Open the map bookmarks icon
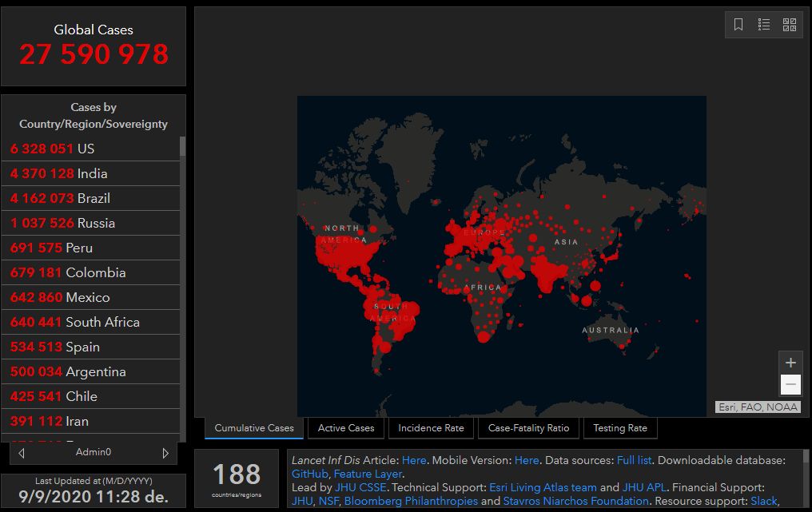The image size is (812, 512). 738,25
